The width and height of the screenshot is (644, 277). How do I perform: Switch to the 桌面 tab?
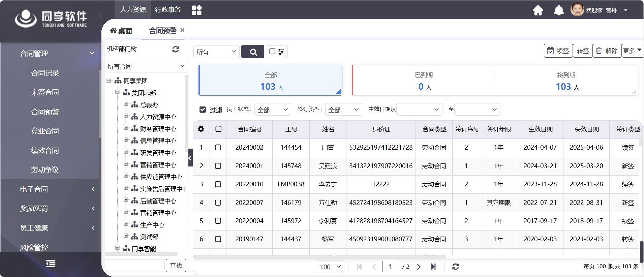[121, 31]
